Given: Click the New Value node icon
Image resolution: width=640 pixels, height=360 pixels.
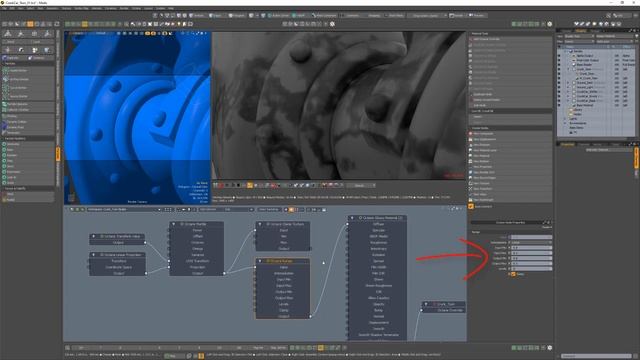Looking at the screenshot, I should point(471,194).
